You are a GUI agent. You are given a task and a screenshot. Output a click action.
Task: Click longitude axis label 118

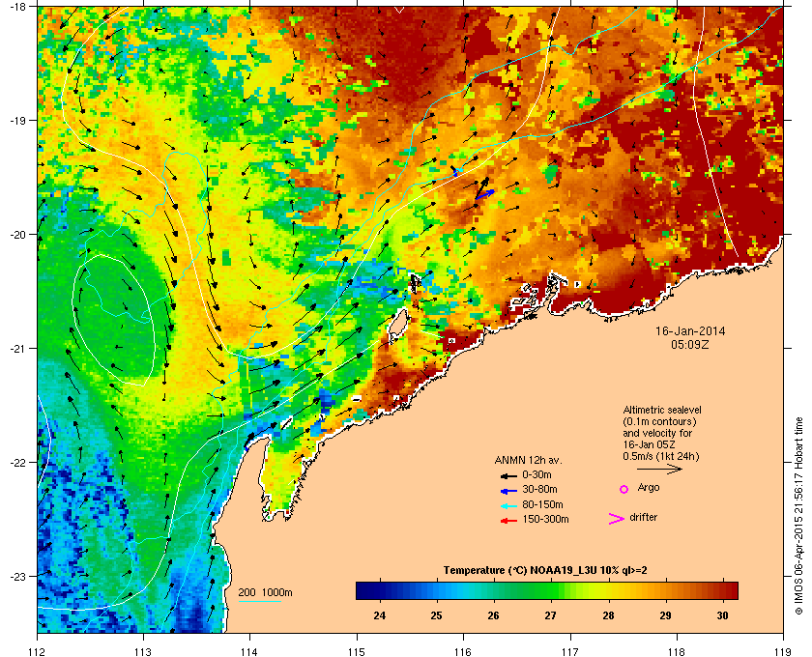(677, 651)
